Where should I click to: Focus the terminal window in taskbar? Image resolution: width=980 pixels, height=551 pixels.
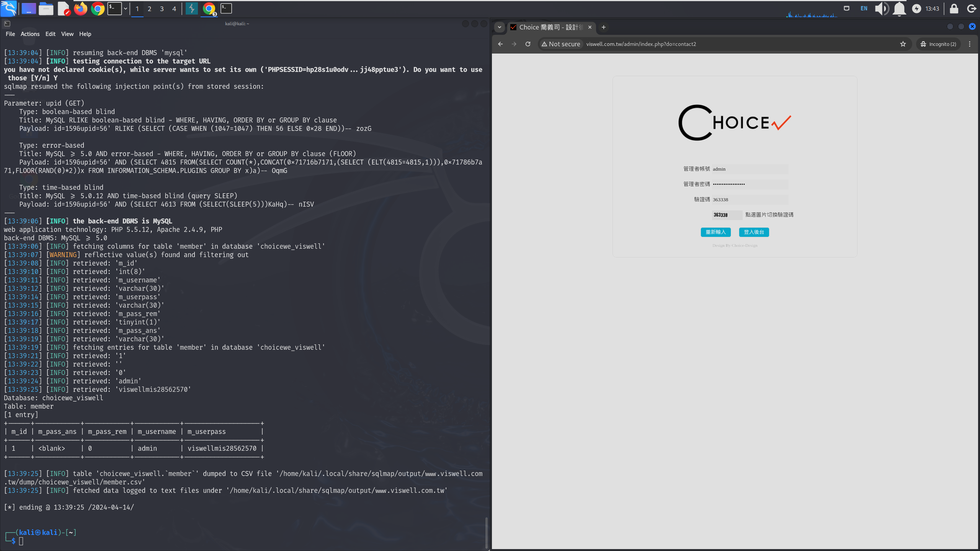[x=226, y=8]
